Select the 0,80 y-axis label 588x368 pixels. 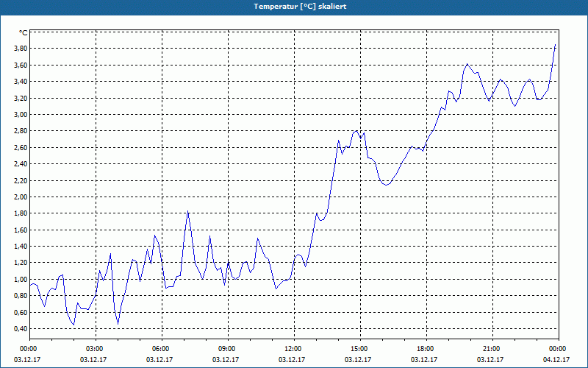pos(21,296)
